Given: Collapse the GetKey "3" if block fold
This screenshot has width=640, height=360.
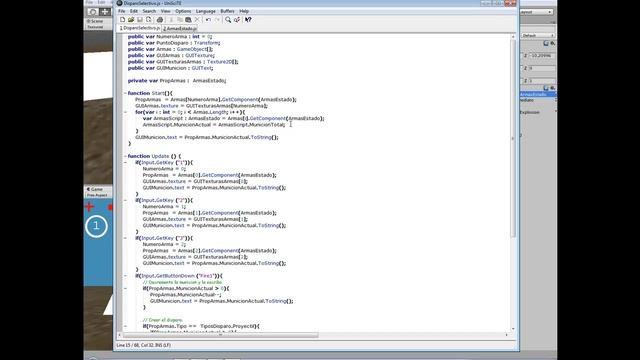Looking at the screenshot, I should tap(125, 238).
